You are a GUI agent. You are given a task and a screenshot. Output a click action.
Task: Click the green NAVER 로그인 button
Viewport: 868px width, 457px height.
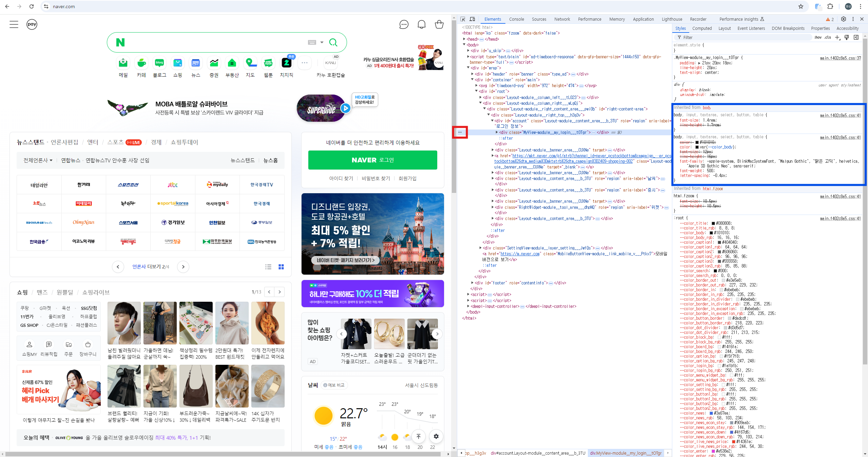[x=372, y=160]
